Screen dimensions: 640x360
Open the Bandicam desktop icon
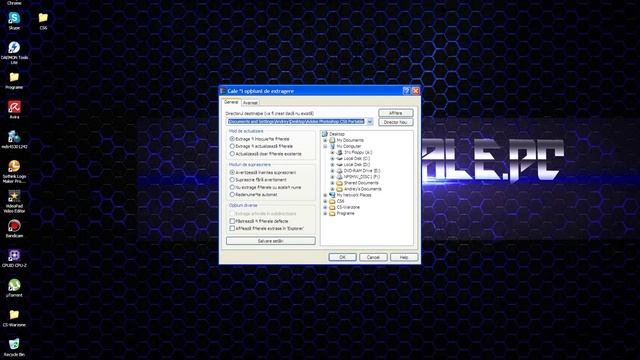click(14, 226)
